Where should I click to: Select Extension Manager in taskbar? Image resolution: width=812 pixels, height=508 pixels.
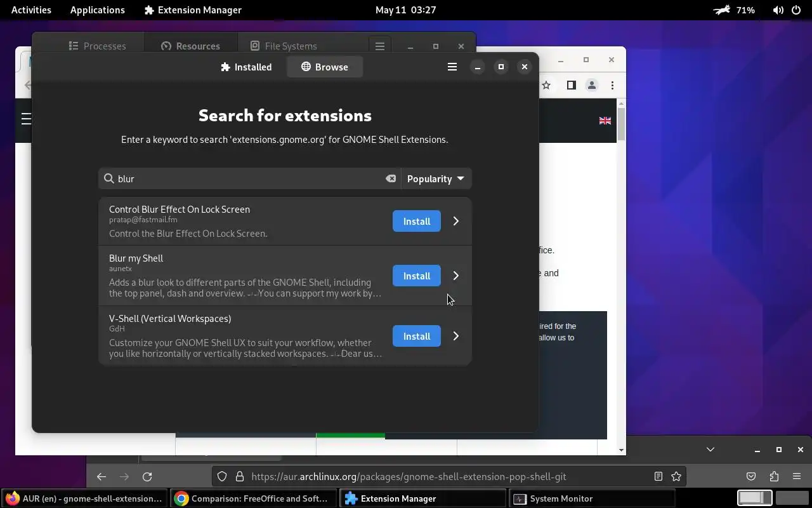423,498
